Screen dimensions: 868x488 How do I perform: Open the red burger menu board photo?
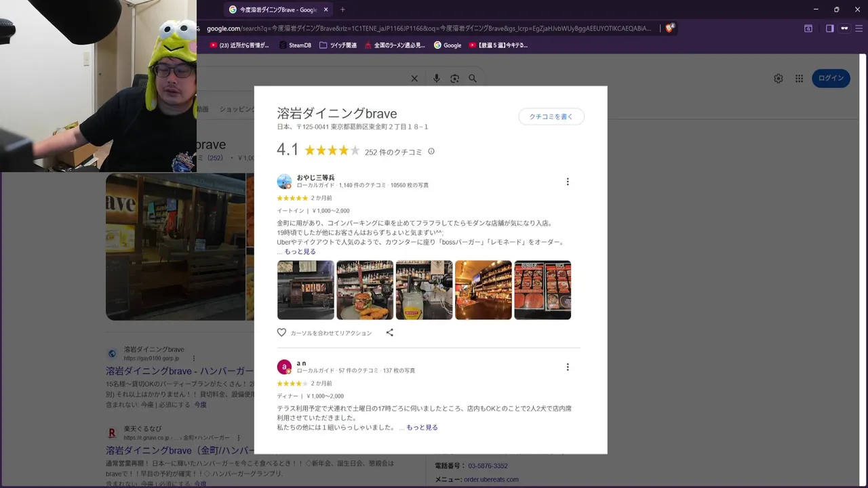542,290
